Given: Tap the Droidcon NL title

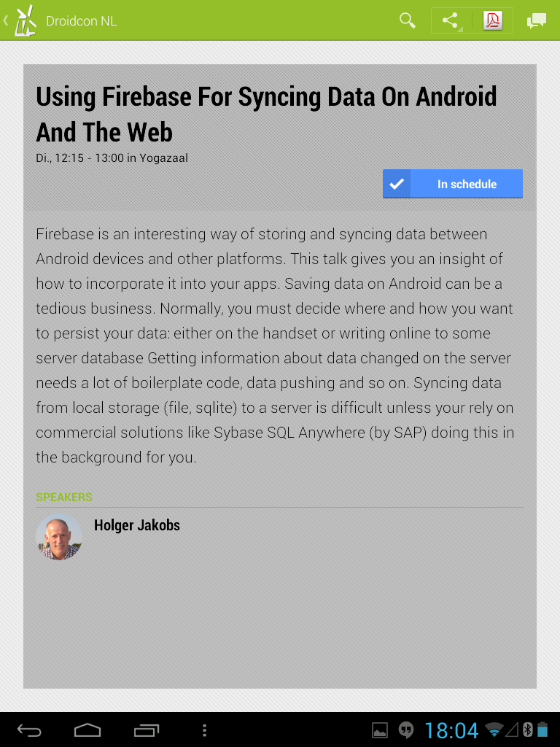Looking at the screenshot, I should [82, 21].
